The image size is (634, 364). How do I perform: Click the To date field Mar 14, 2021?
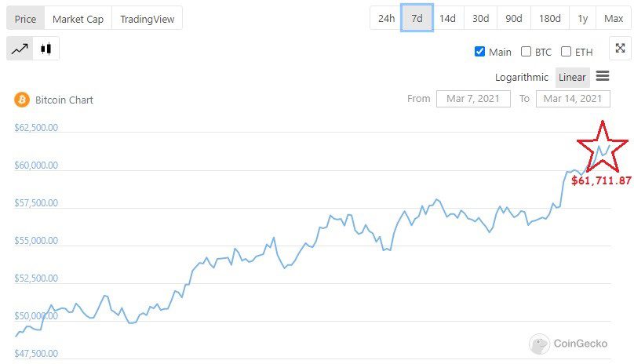click(573, 99)
